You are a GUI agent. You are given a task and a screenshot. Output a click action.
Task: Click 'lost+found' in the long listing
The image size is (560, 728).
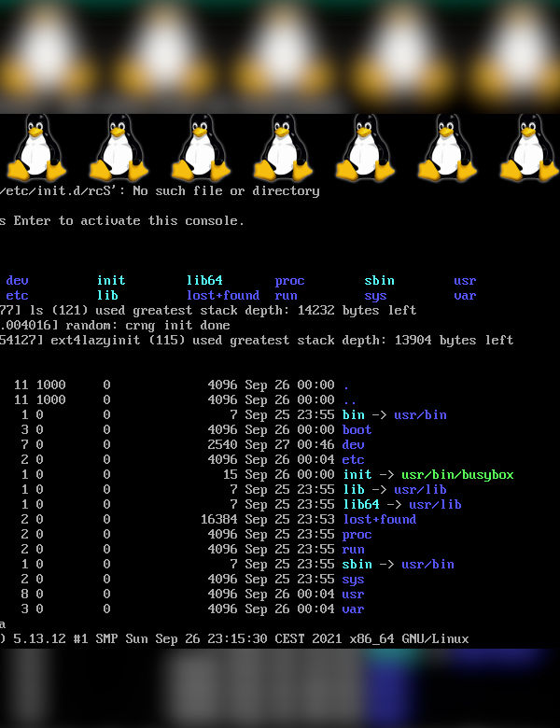(379, 519)
